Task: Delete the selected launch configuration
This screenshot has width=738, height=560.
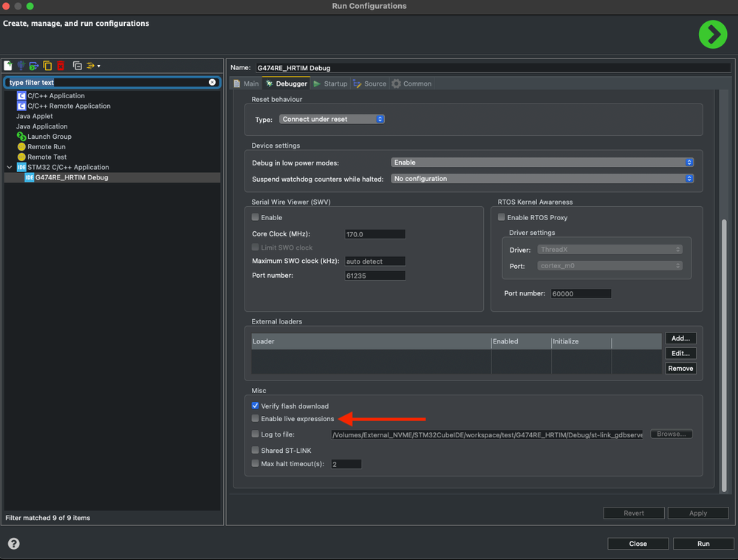Action: pos(61,66)
